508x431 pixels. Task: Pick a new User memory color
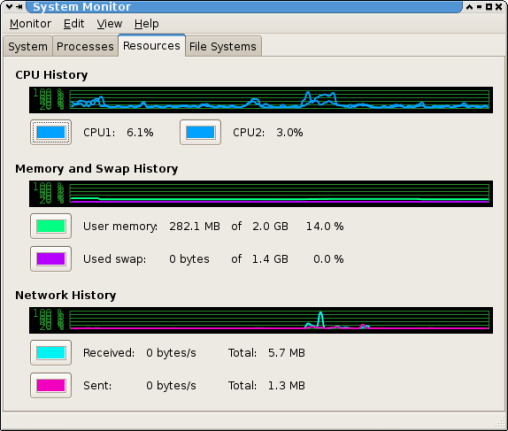coord(51,226)
